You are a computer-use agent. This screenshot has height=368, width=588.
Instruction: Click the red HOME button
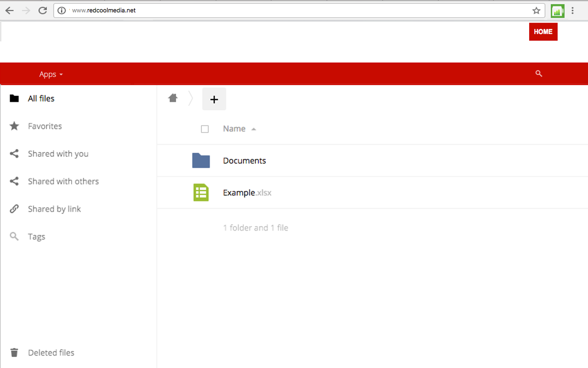(x=543, y=32)
